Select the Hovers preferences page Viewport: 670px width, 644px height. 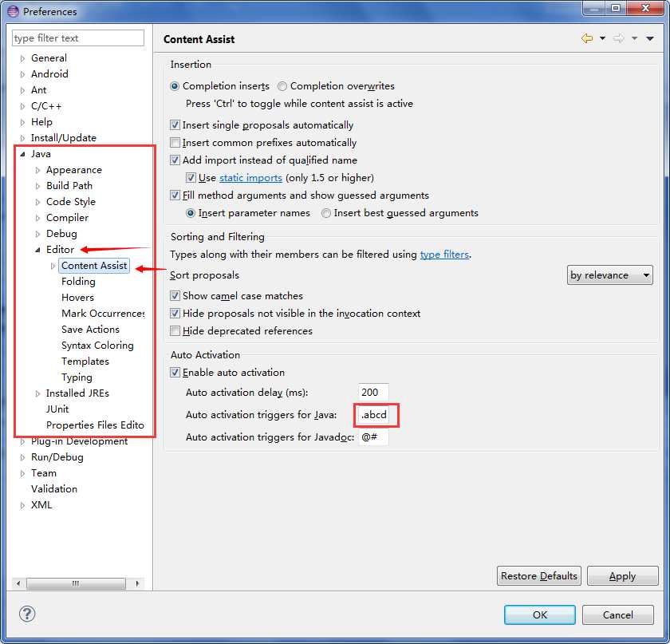(77, 297)
